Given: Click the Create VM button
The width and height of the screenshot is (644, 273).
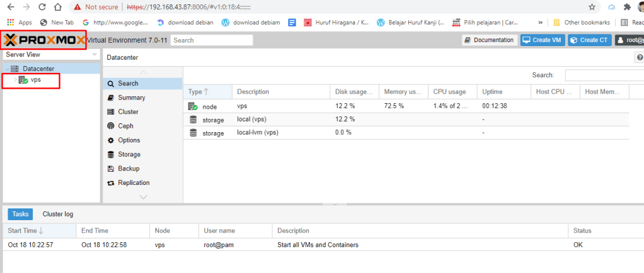Looking at the screenshot, I should pos(543,40).
